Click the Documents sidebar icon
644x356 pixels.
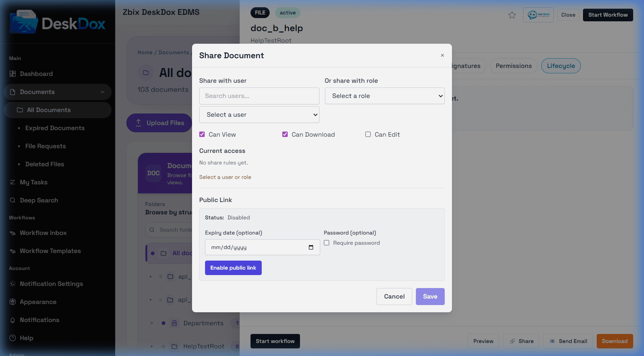pos(13,92)
